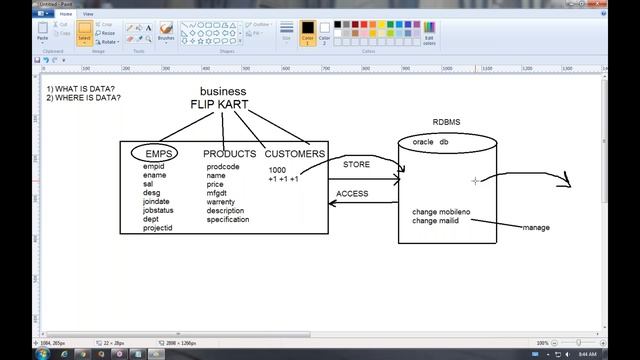Select the Pencil tool
The image size is (640, 360).
[130, 28]
